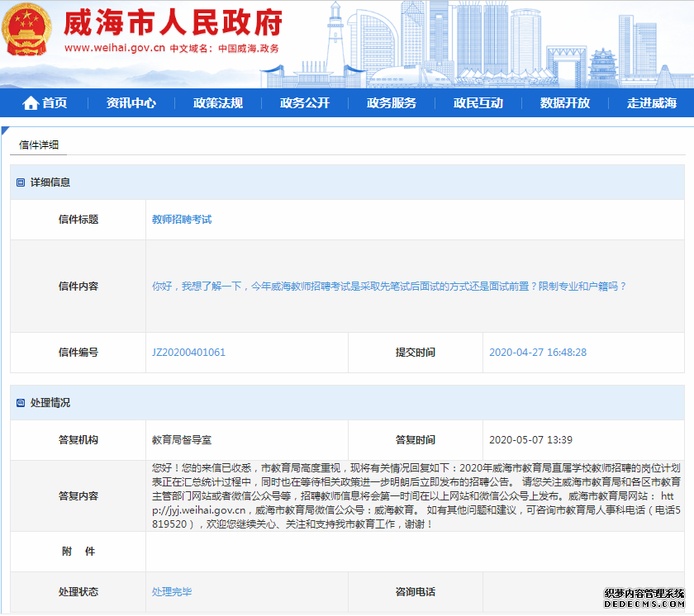Click submit time 2020-04-27 16:48:28
694x616 pixels.
[538, 353]
